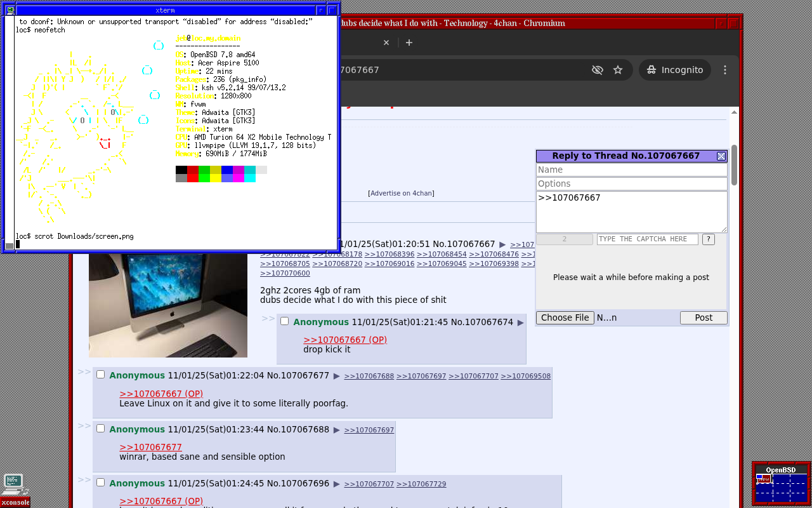Screen dimensions: 812x508
Task: Open the xterm window menu button
Action: point(10,10)
